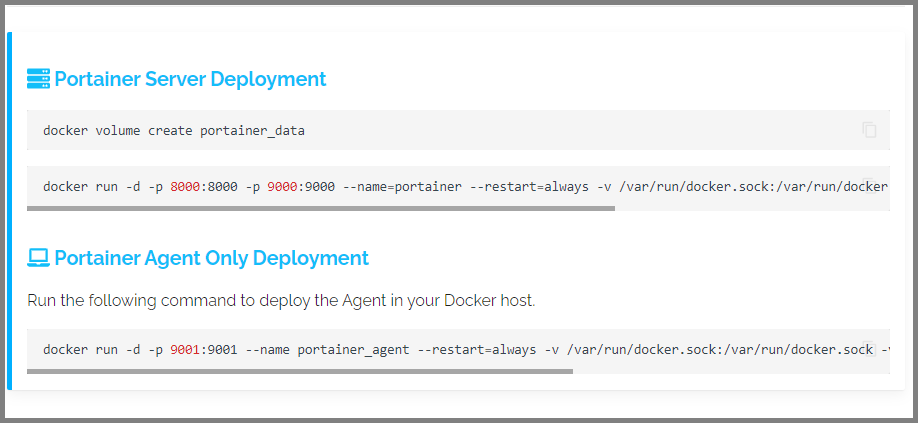Click the scrollbar under the server docker run command
This screenshot has height=423, width=918.
coord(321,208)
